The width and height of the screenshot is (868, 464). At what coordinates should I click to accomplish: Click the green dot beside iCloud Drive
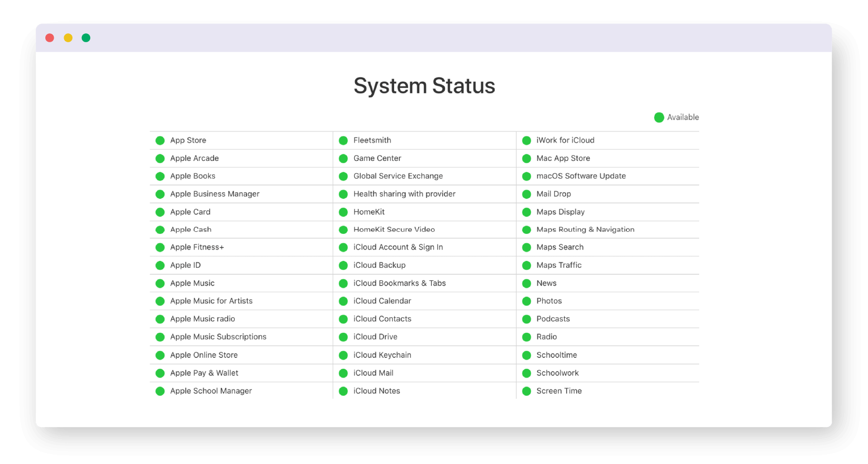343,337
